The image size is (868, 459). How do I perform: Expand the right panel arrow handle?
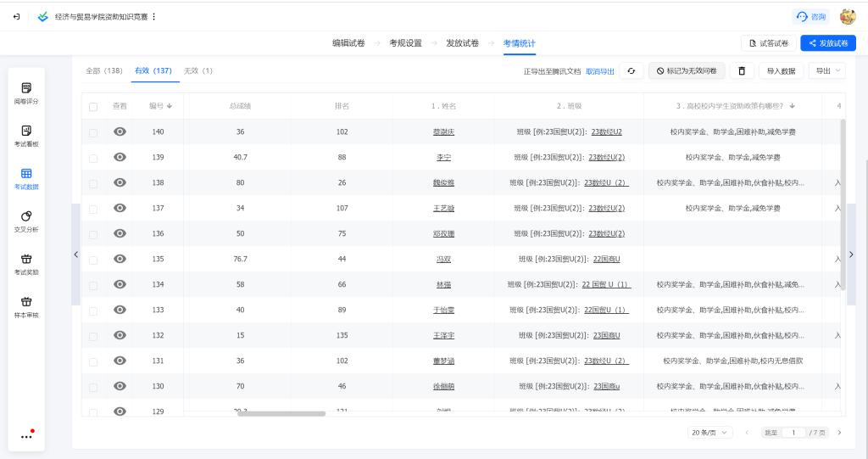pos(851,255)
